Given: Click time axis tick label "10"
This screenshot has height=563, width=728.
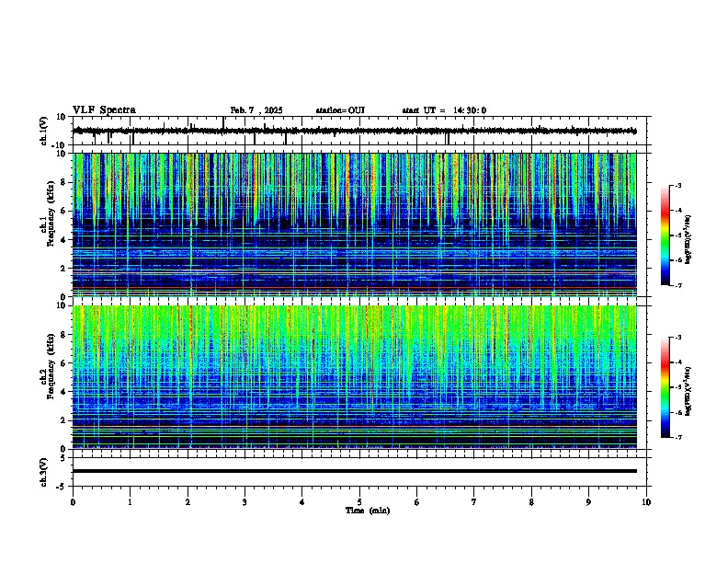Looking at the screenshot, I should [646, 502].
